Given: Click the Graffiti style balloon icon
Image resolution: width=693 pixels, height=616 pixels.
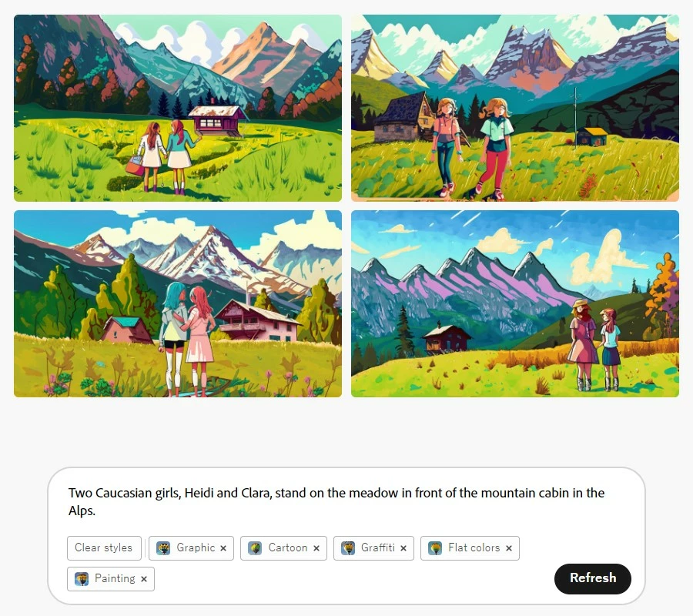Looking at the screenshot, I should point(348,548).
